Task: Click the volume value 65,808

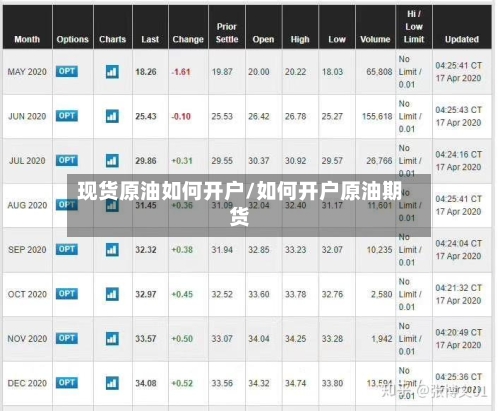Action: point(379,72)
